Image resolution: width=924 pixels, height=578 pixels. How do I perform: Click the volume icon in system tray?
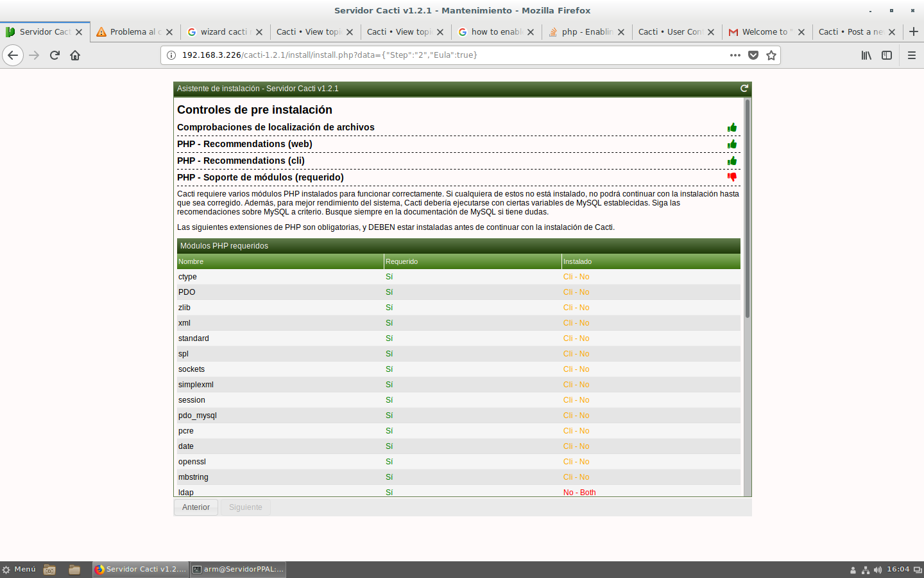(877, 570)
